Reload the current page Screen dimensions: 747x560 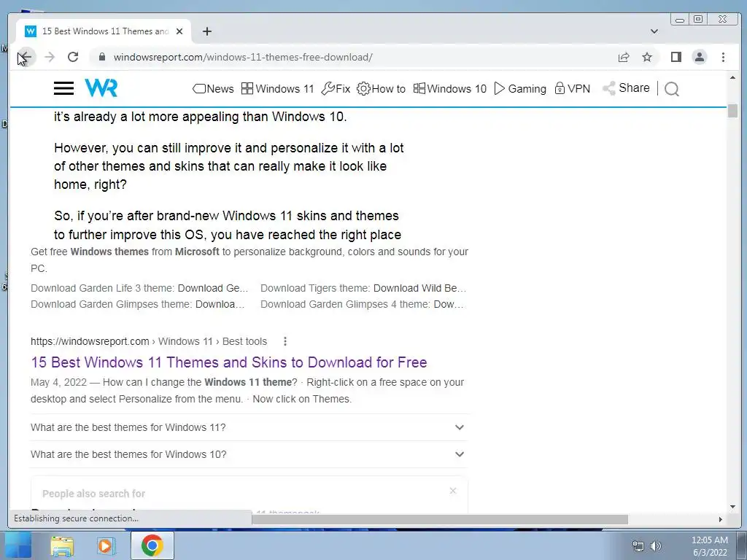tap(73, 57)
